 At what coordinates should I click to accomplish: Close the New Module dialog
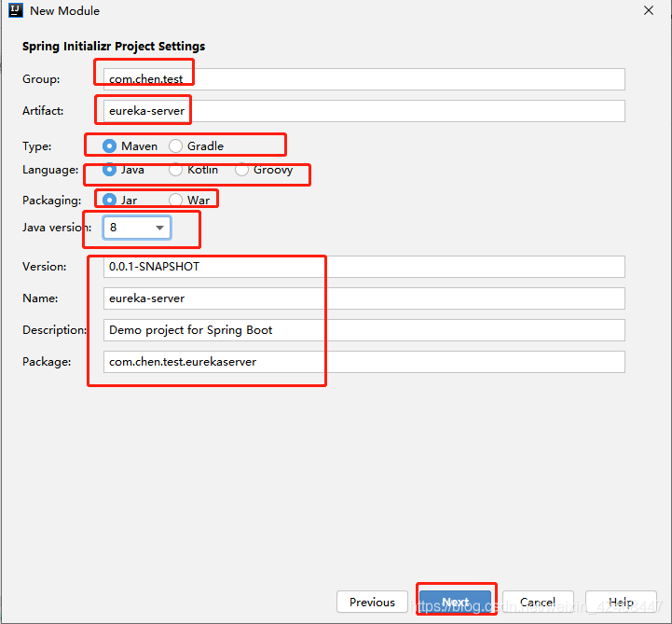point(649,11)
